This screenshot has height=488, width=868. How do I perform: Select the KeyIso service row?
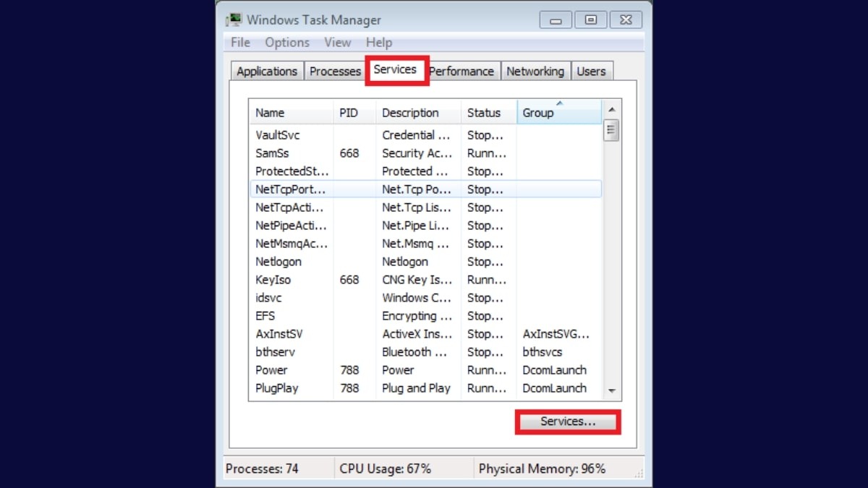pos(425,280)
